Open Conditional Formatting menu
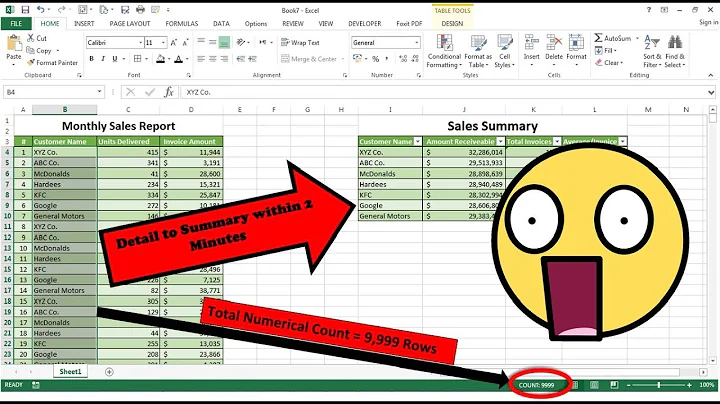This screenshot has width=720, height=404. (444, 51)
